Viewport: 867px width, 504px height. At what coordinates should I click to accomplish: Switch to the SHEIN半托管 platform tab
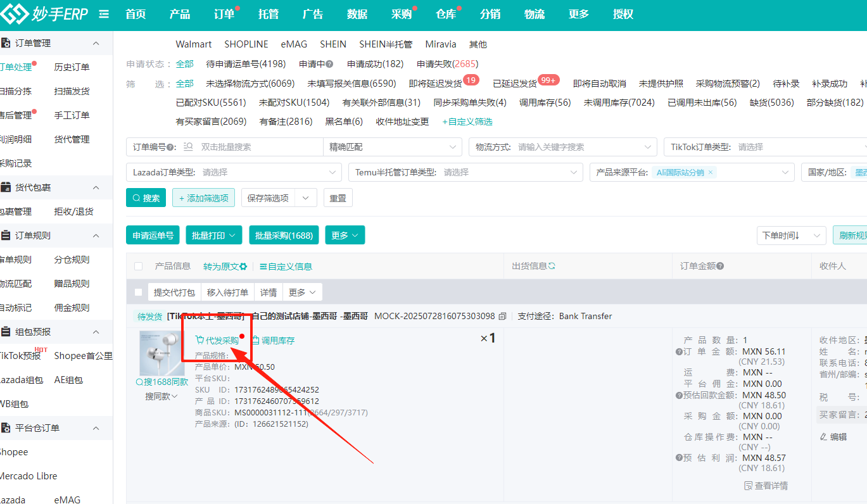(386, 44)
